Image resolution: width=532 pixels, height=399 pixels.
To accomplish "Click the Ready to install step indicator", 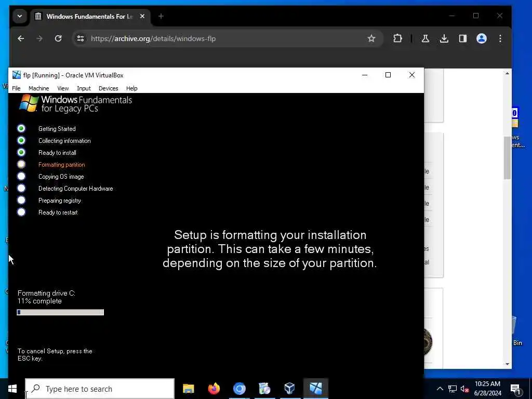I will point(21,152).
